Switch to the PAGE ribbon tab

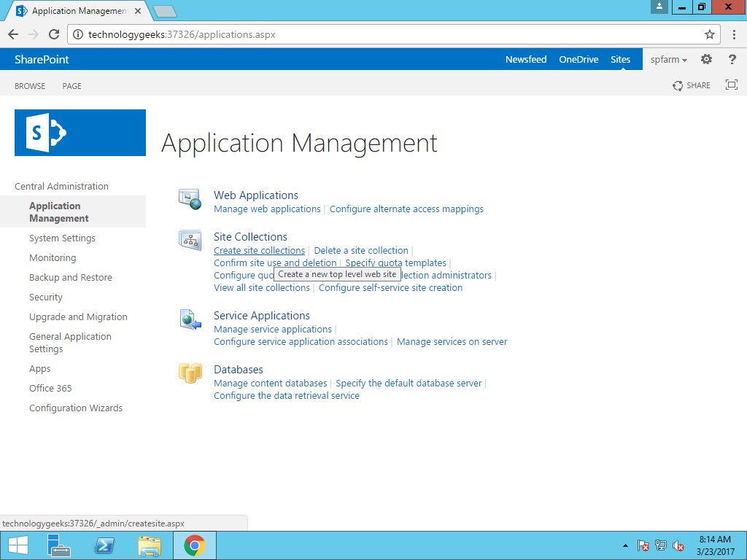tap(71, 86)
